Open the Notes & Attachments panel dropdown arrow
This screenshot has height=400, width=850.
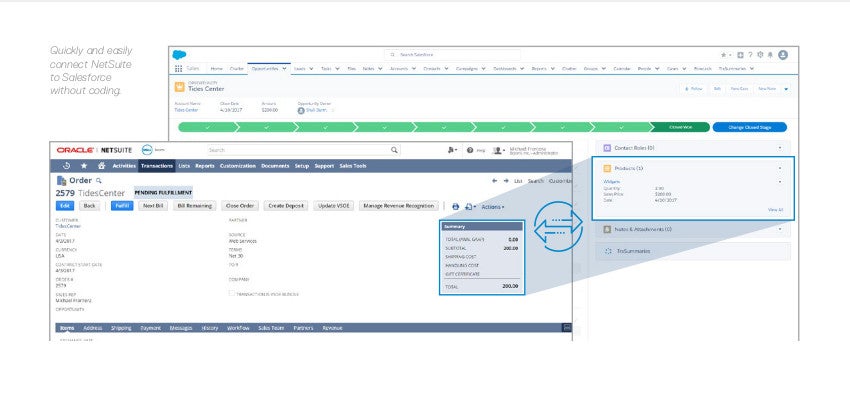tap(780, 229)
